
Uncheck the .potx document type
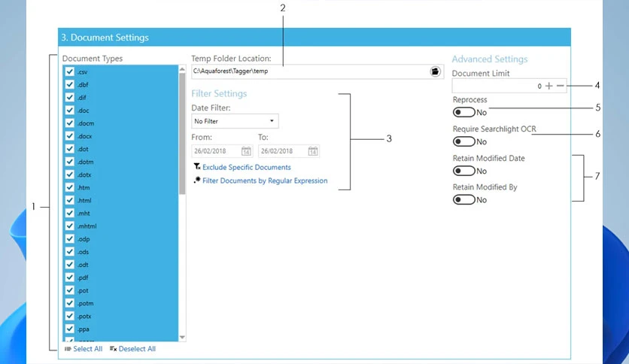(x=70, y=316)
